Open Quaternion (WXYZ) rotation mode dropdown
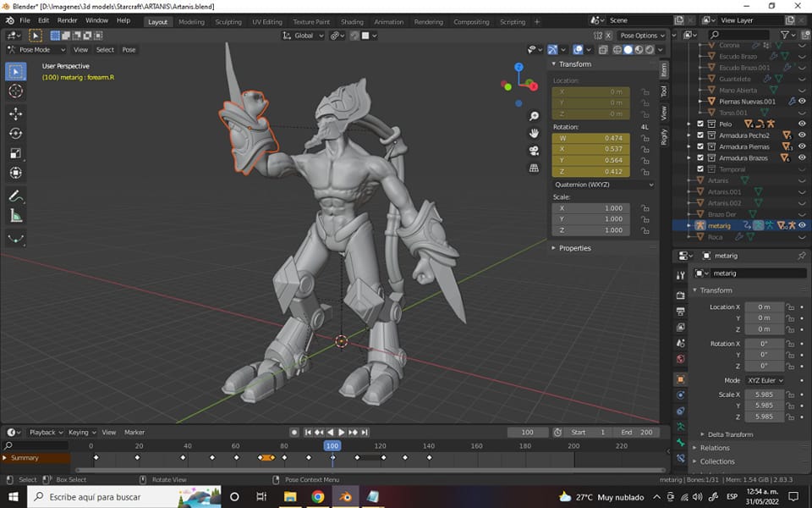 (603, 185)
